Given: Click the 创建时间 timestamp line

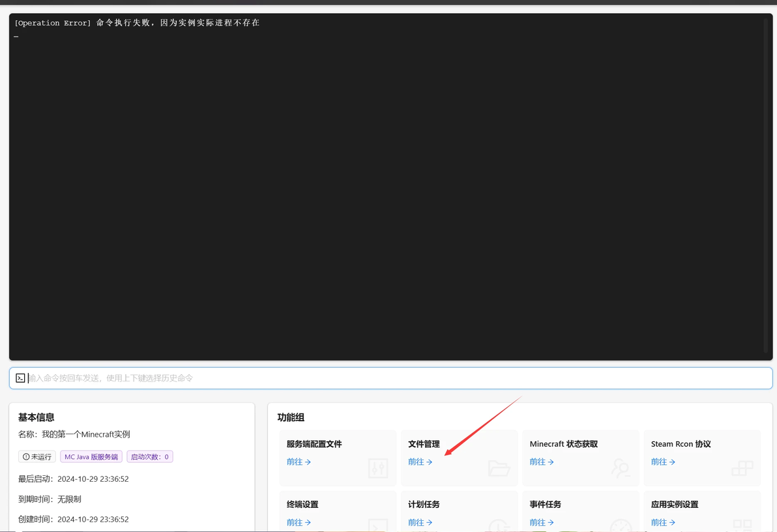Looking at the screenshot, I should [74, 519].
